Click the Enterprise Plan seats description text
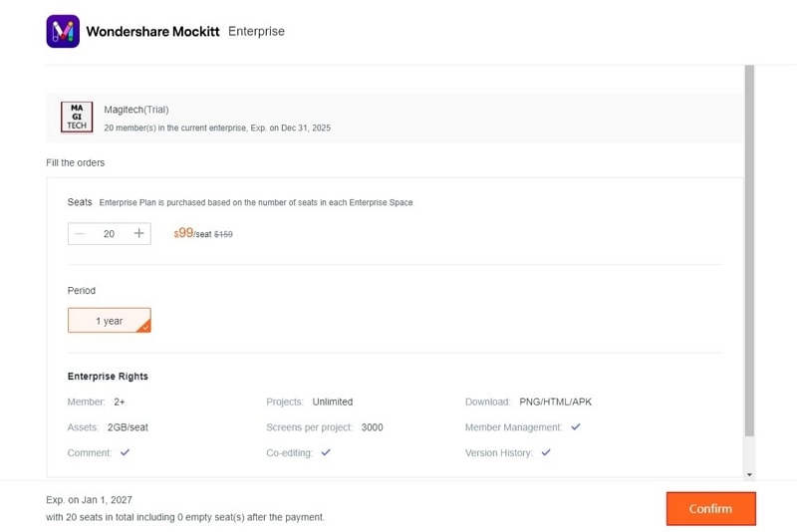The height and width of the screenshot is (532, 797). [256, 203]
